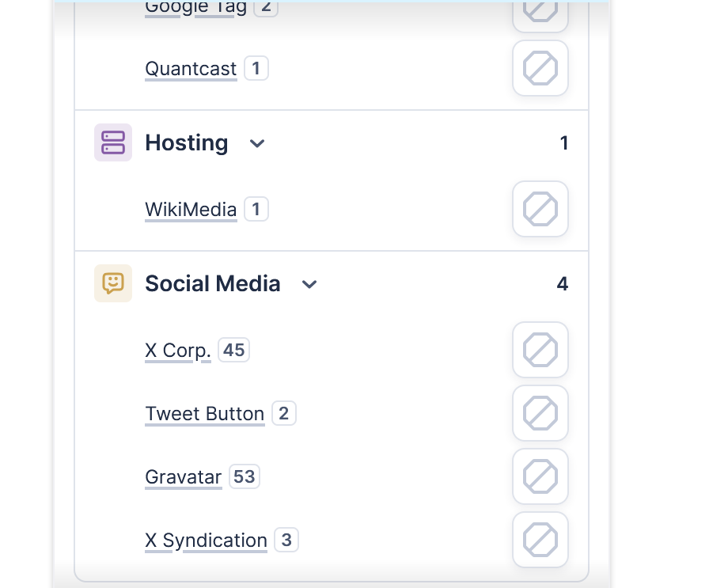This screenshot has width=728, height=588.
Task: Block the Quantcast tracker
Action: click(x=540, y=69)
